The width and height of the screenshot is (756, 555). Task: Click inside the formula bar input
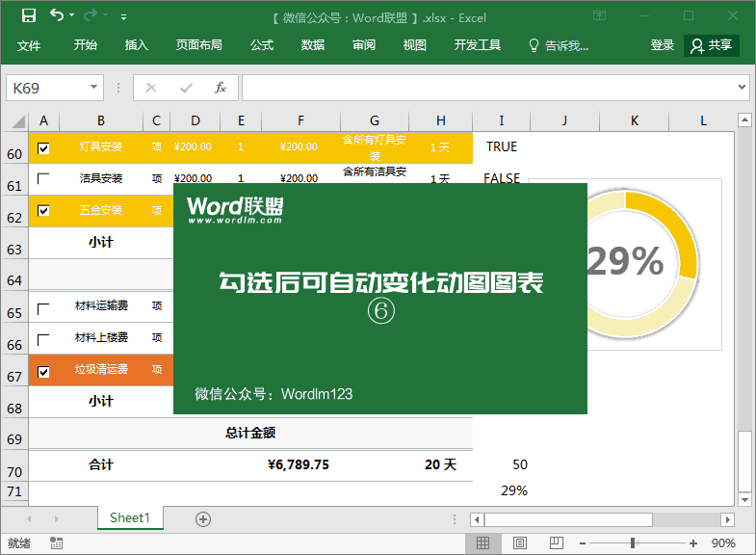point(488,88)
